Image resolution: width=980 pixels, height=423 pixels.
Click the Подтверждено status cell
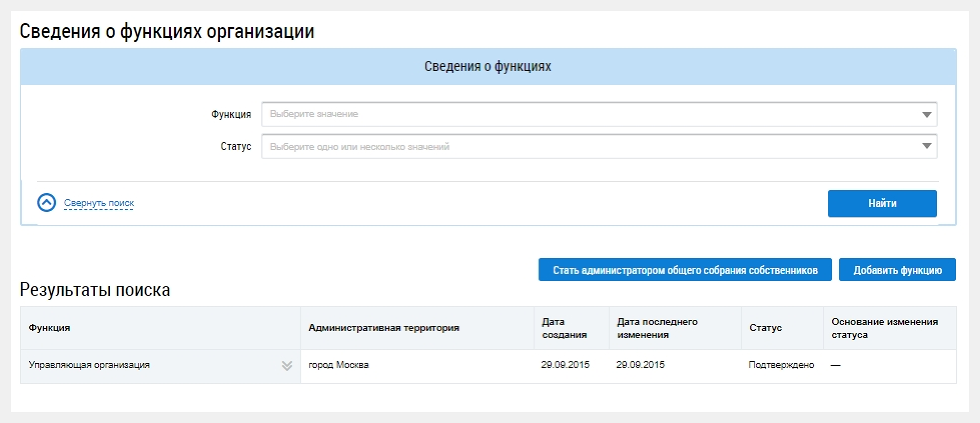781,365
